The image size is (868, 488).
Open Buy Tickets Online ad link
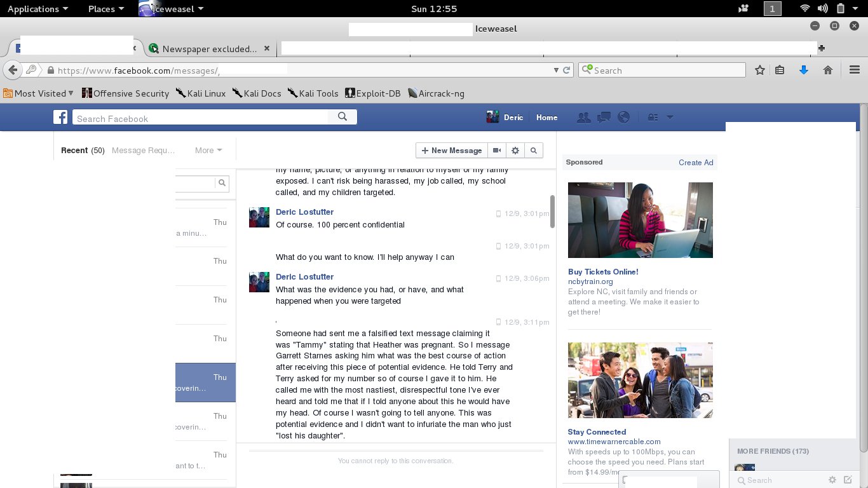coord(603,272)
